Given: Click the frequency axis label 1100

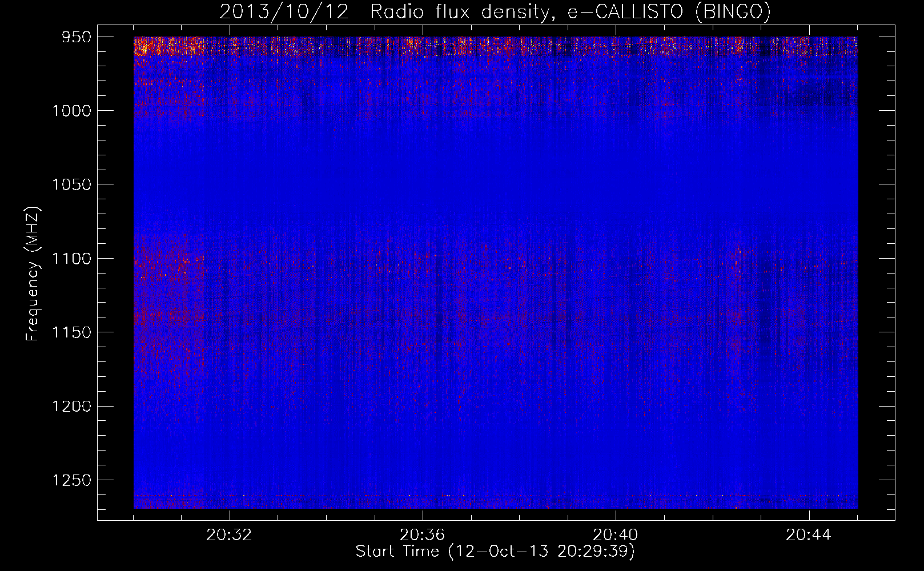Looking at the screenshot, I should [72, 259].
